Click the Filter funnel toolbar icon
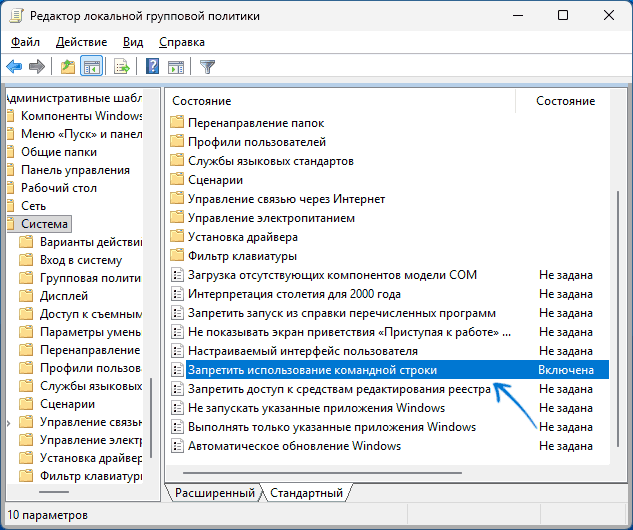Image resolution: width=633 pixels, height=530 pixels. pos(208,67)
